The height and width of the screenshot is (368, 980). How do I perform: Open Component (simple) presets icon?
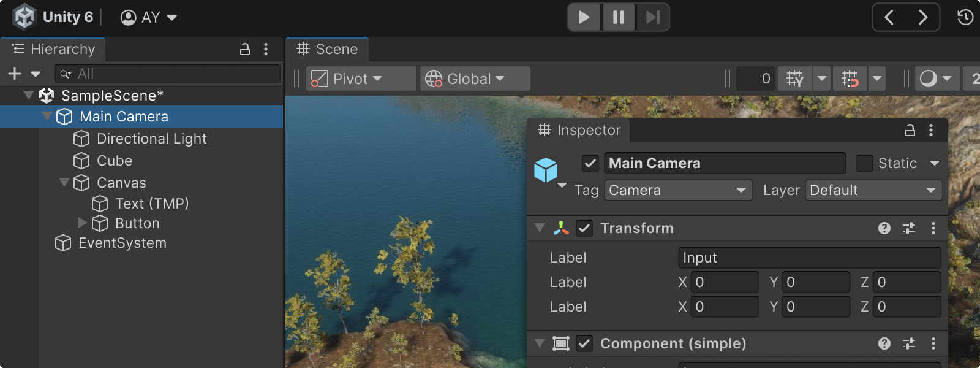pyautogui.click(x=909, y=343)
